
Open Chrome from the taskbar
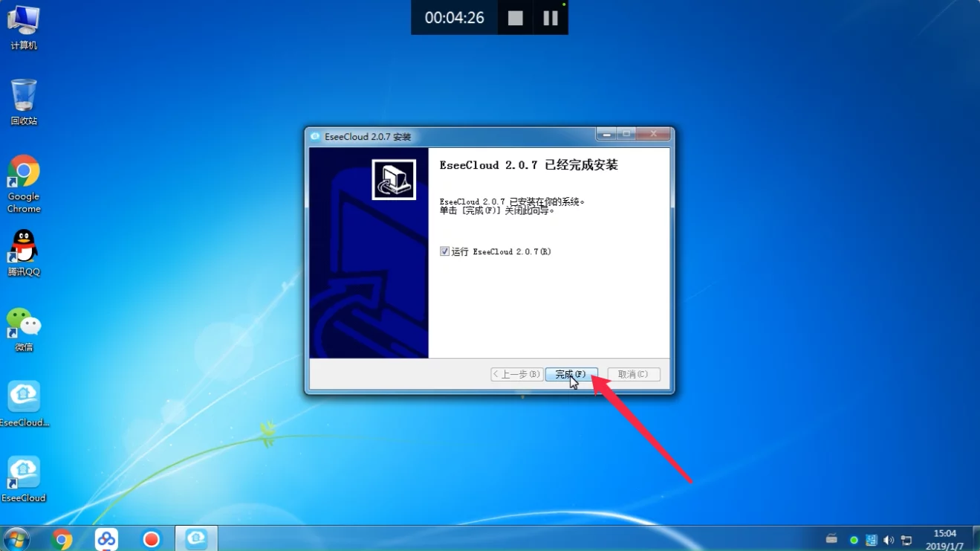(x=62, y=539)
